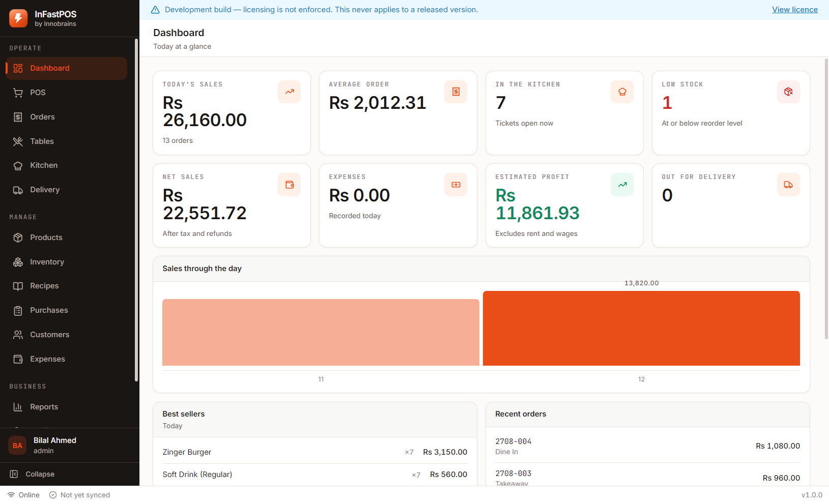Click the Rs 1,080.00 order amount
The image size is (829, 504).
tap(778, 446)
